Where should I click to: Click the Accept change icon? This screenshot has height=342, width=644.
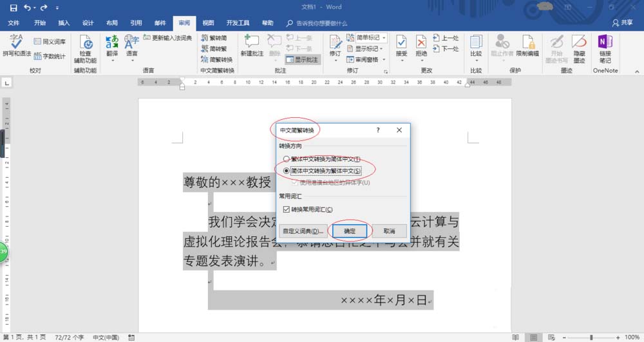click(x=401, y=46)
